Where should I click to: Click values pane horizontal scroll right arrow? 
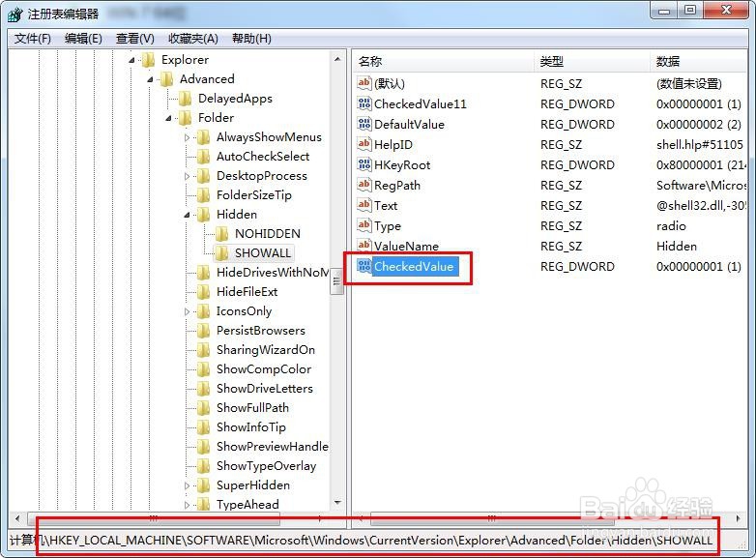[x=739, y=519]
